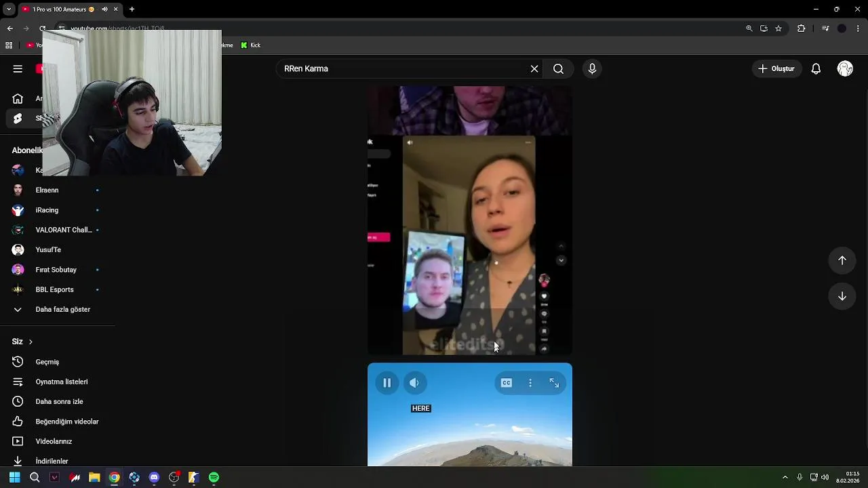The image size is (868, 488).
Task: Open the notifications bell
Action: (x=816, y=68)
